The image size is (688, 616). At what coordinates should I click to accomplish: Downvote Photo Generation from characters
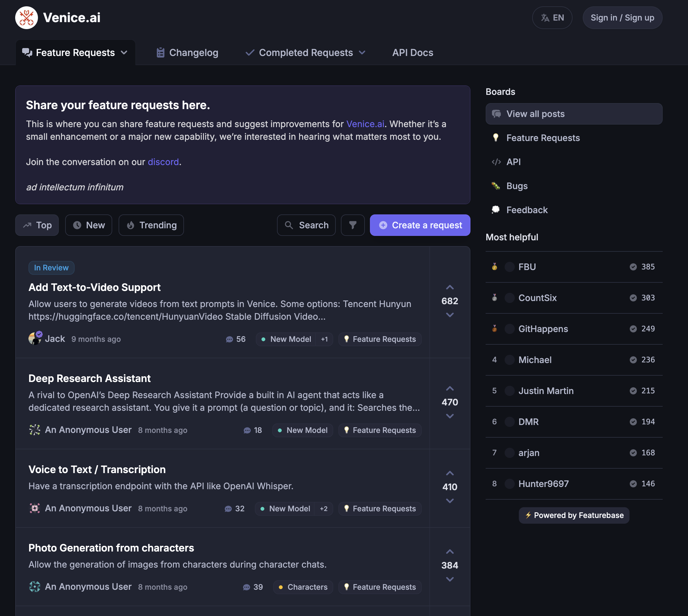coord(450,579)
